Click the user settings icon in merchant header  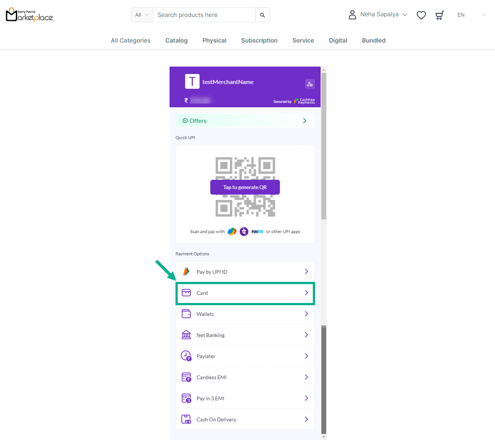click(310, 84)
